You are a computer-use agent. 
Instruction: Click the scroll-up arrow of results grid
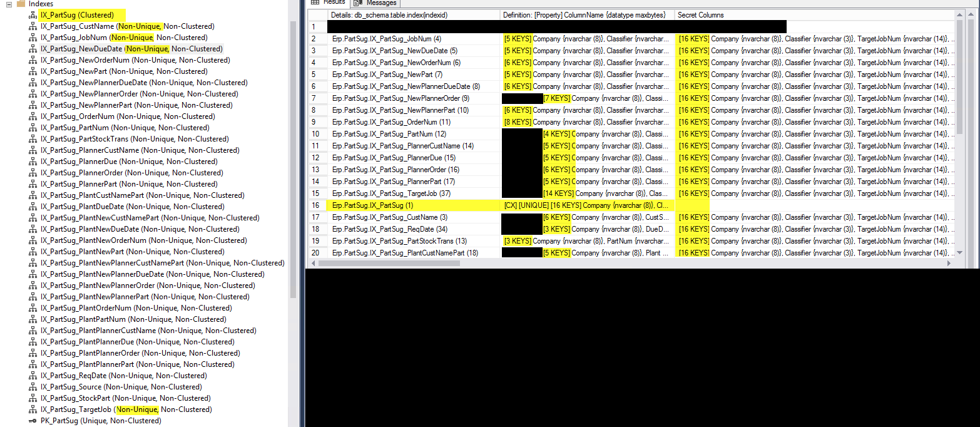[959, 15]
